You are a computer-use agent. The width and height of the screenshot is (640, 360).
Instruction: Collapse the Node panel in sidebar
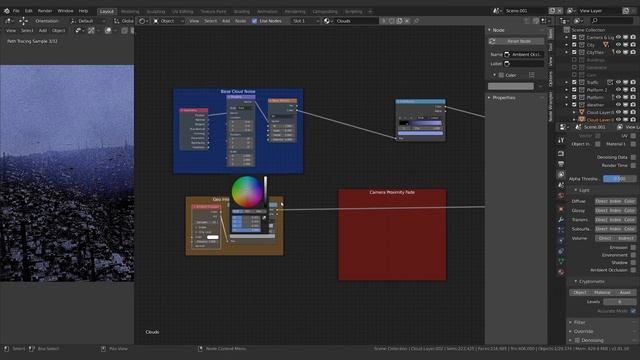[489, 30]
